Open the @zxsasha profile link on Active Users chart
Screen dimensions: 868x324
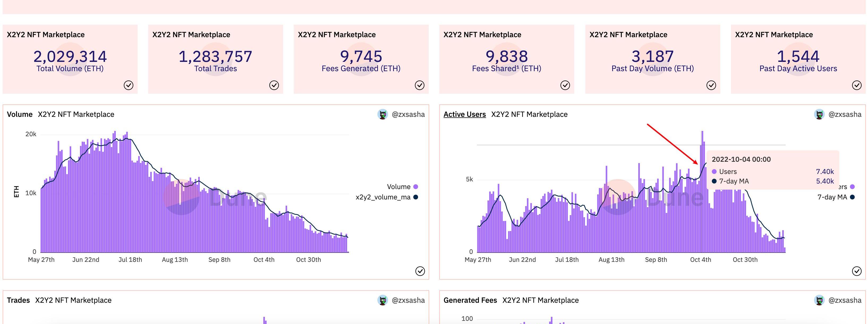[845, 114]
